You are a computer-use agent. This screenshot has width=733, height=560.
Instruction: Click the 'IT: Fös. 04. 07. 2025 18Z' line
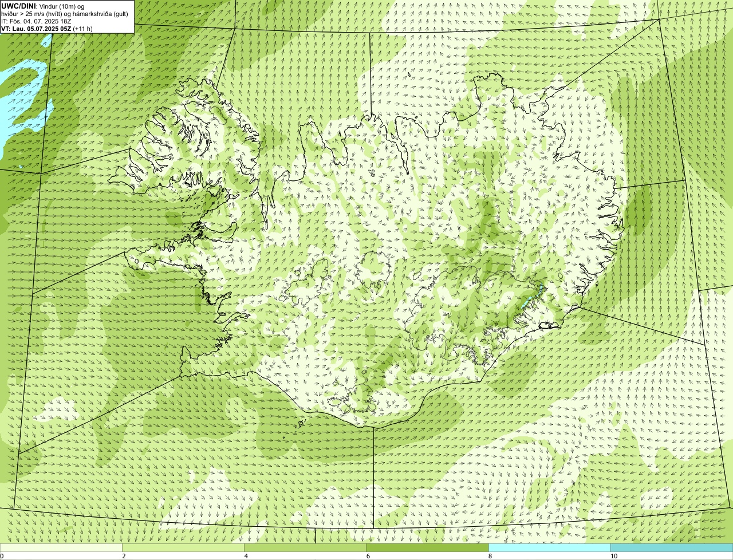click(36, 21)
